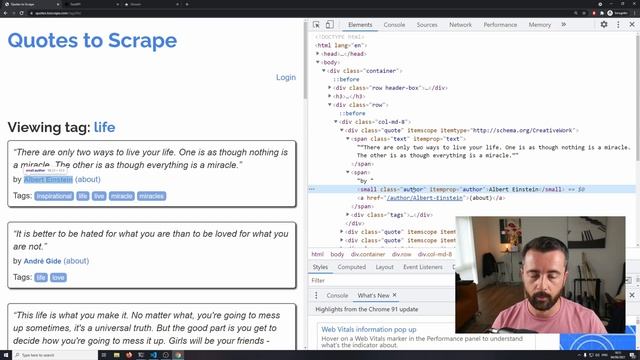Viewport: 640px width, 360px height.
Task: Switch to the Console tab in DevTools
Action: click(394, 24)
